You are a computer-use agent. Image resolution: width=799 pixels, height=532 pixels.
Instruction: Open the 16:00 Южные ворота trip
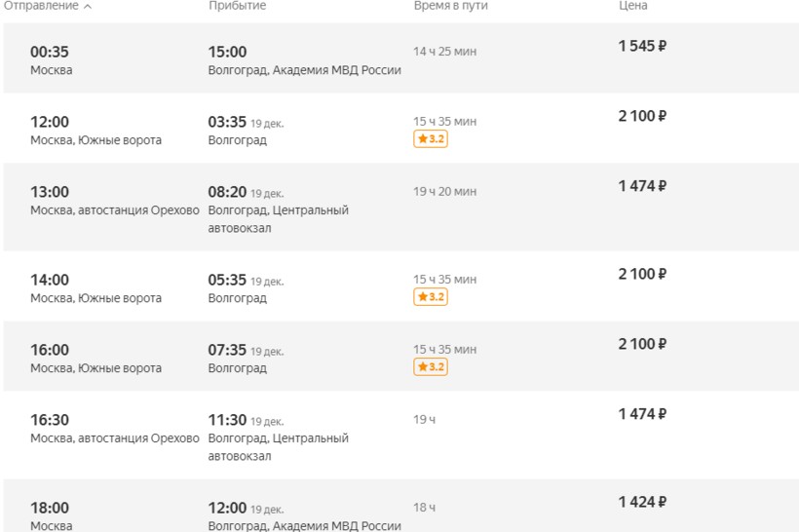[401, 357]
